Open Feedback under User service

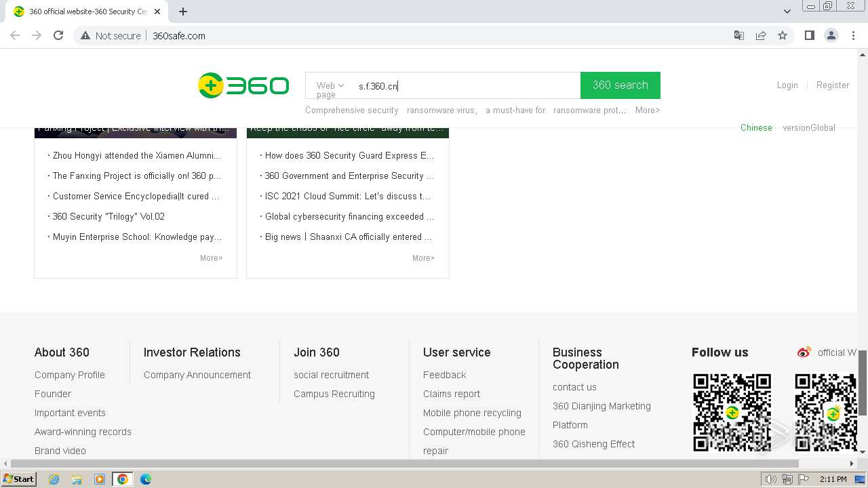pyautogui.click(x=444, y=375)
